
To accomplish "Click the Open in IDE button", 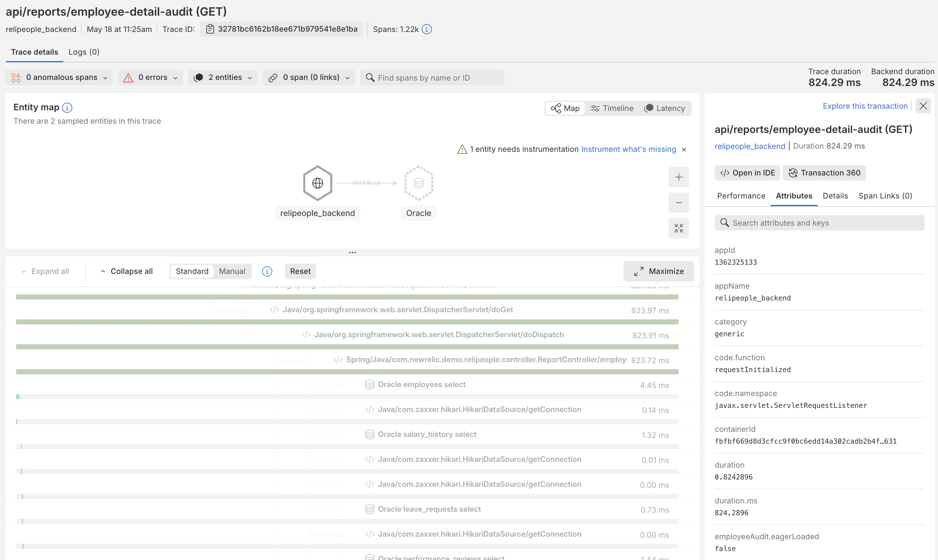I will 747,173.
